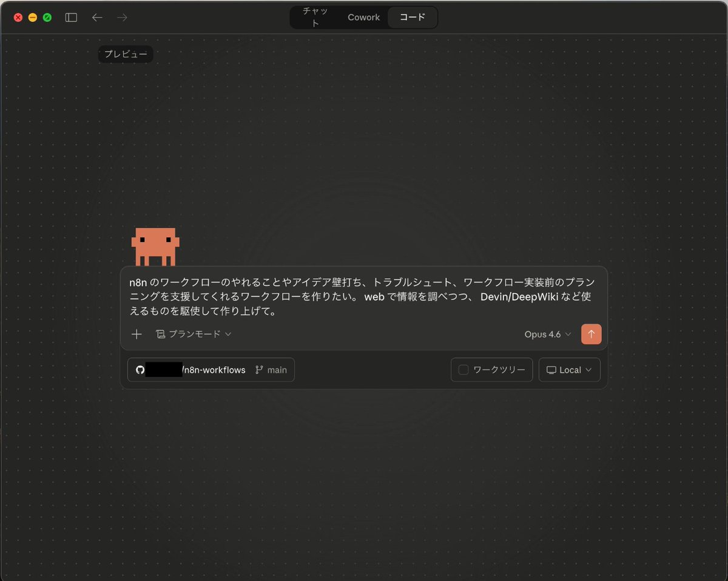This screenshot has width=728, height=581.
Task: Close the window with the red button
Action: point(18,18)
